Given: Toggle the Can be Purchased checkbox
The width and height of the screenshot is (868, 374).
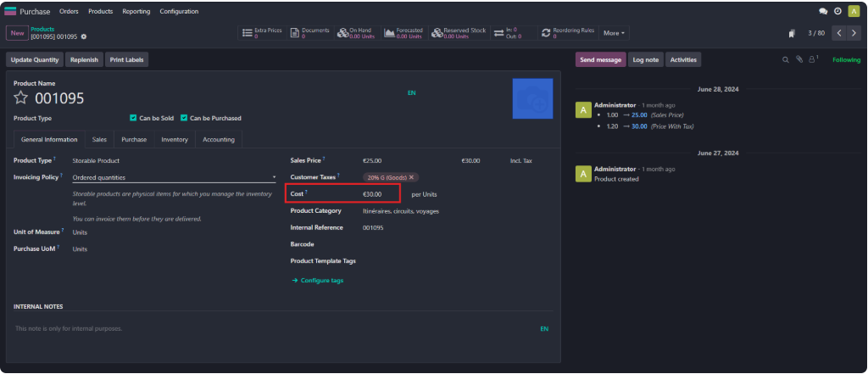Looking at the screenshot, I should 184,118.
